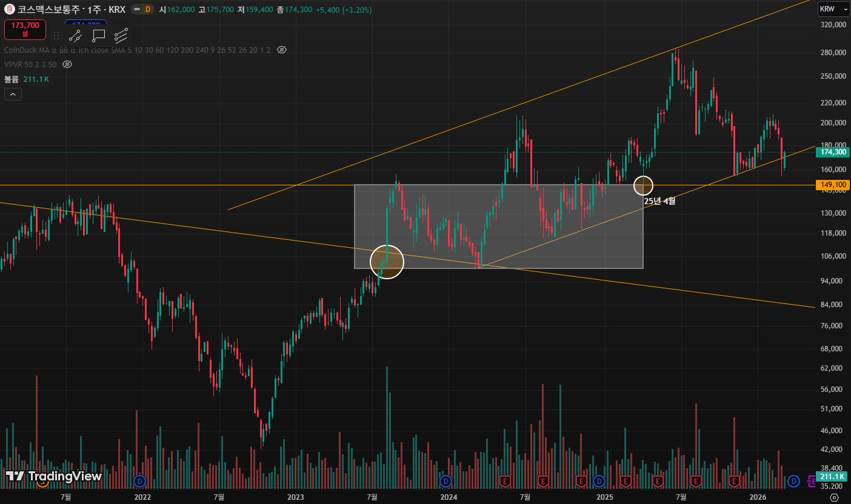Grab the floating drawing toolbar's dotted handle

tap(56, 36)
